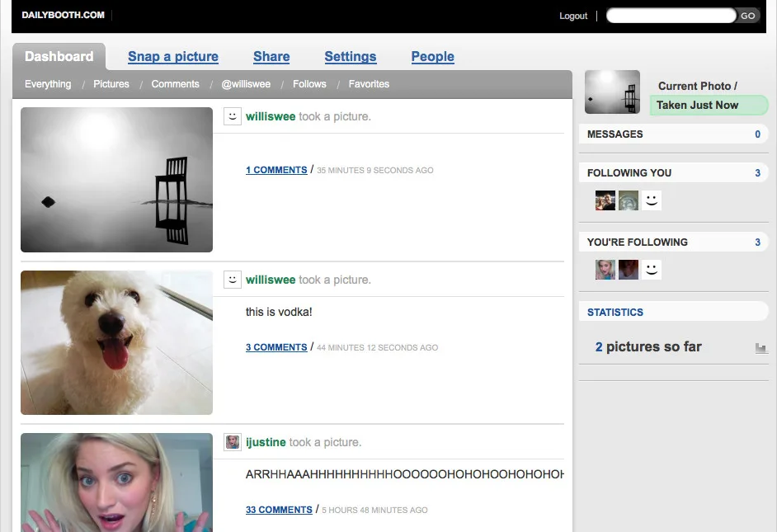
Task: Click the Logout link
Action: click(573, 16)
